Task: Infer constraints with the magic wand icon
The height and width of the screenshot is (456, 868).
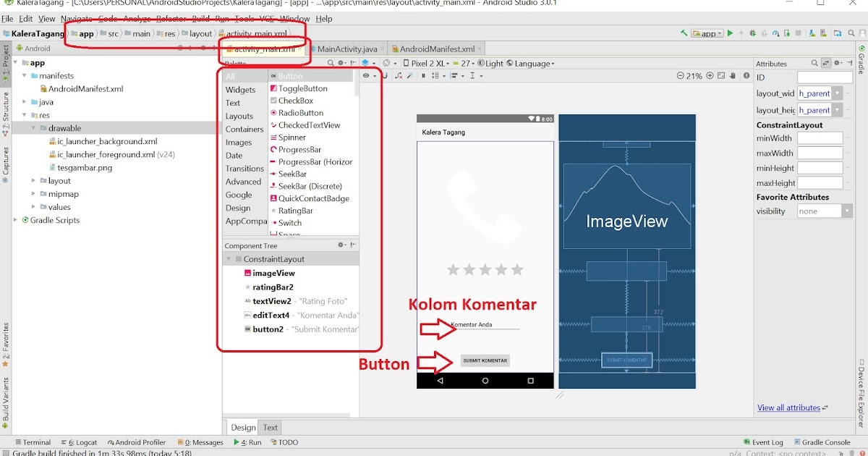Action: (x=410, y=75)
